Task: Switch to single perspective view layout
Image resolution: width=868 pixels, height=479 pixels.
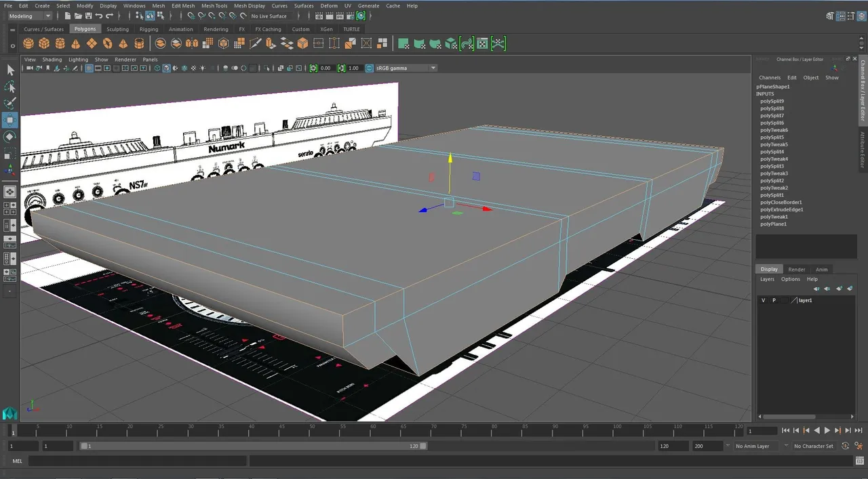Action: 10,192
